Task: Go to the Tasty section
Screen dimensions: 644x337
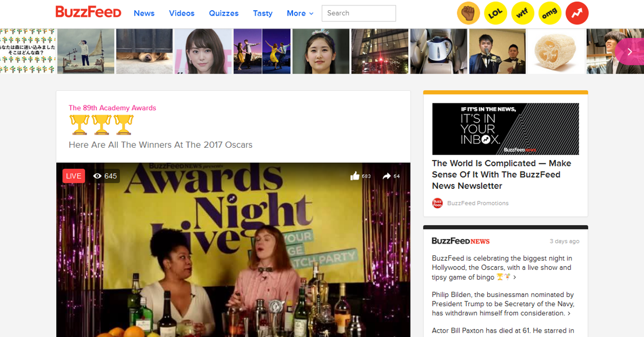Action: click(263, 13)
